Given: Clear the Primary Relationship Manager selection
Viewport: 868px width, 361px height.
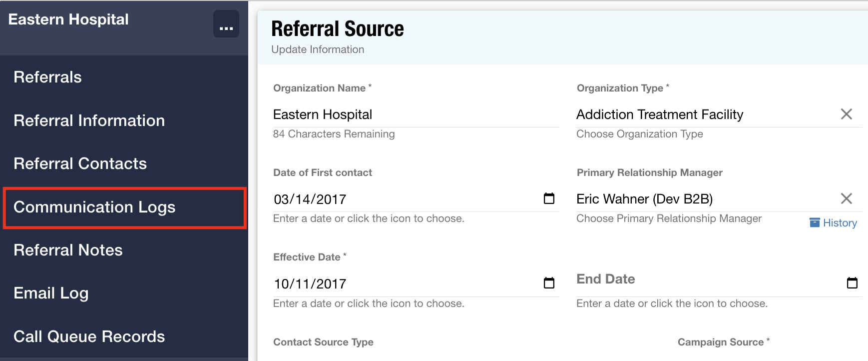Looking at the screenshot, I should click(x=847, y=198).
